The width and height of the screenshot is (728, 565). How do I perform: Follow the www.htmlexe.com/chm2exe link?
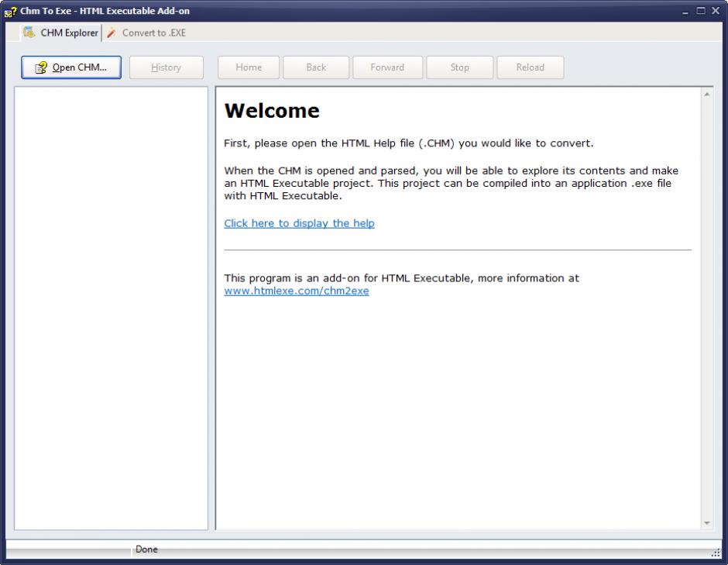[296, 291]
